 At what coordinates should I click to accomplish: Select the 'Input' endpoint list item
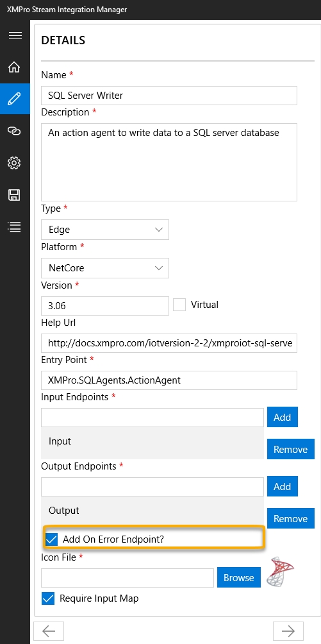[x=152, y=443]
